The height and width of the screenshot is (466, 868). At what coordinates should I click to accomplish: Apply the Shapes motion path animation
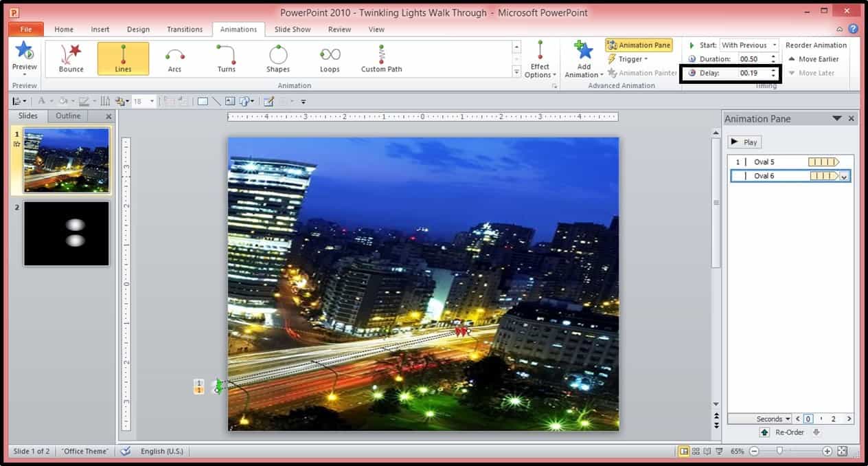278,58
